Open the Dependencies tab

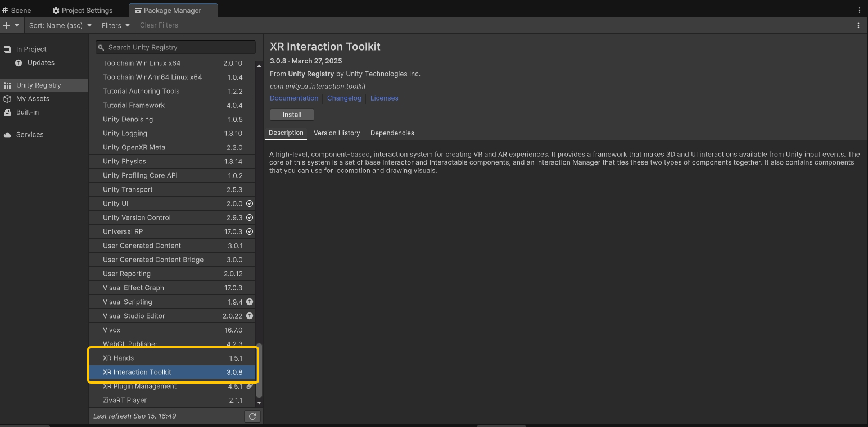392,133
